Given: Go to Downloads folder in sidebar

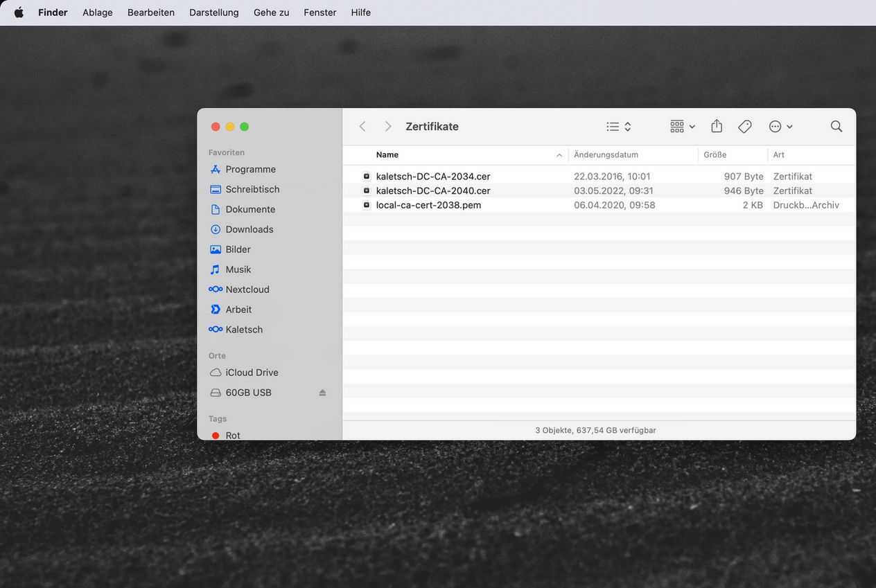Looking at the screenshot, I should tap(249, 229).
